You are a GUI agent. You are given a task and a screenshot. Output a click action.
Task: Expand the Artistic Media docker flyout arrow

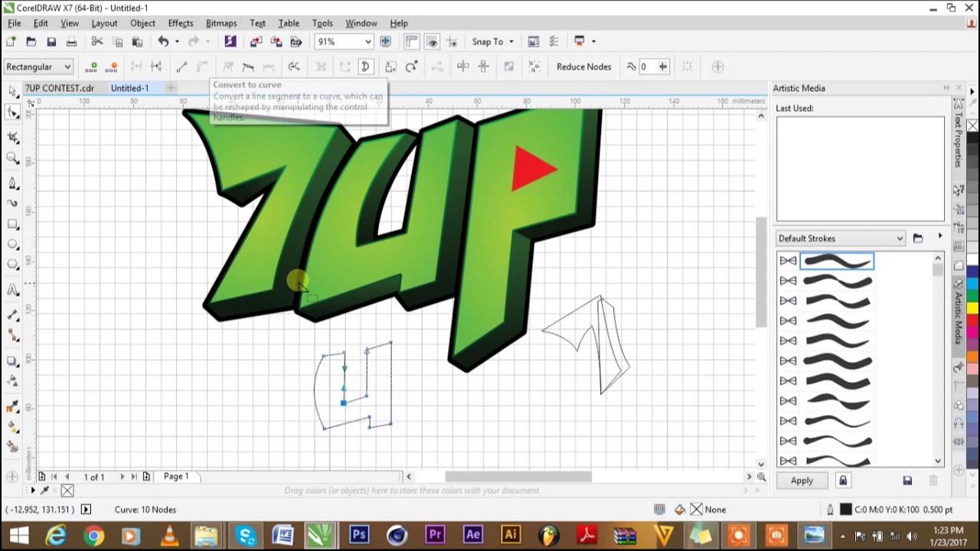click(x=946, y=88)
